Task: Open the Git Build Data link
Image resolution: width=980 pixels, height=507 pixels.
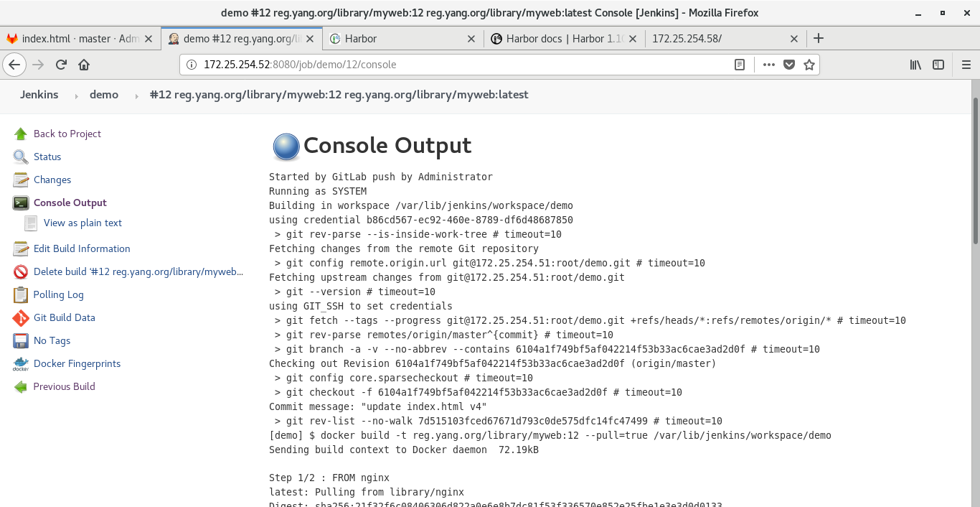Action: point(65,317)
